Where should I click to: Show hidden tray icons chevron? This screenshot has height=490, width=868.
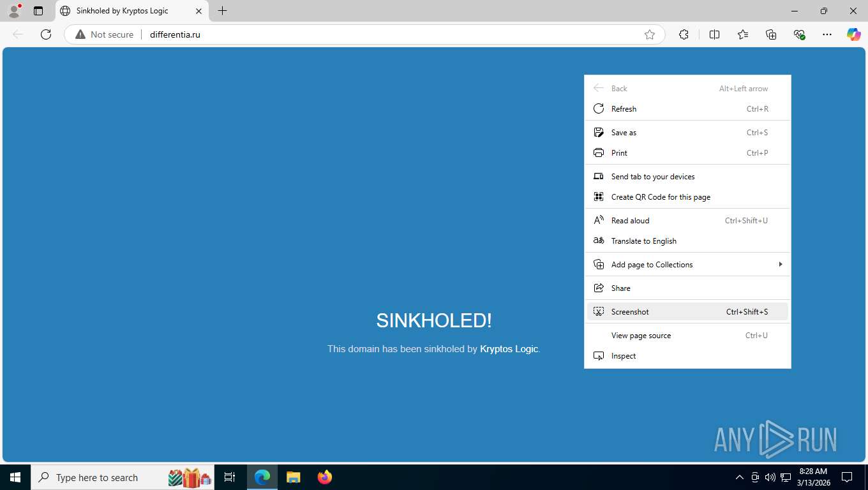(x=739, y=477)
